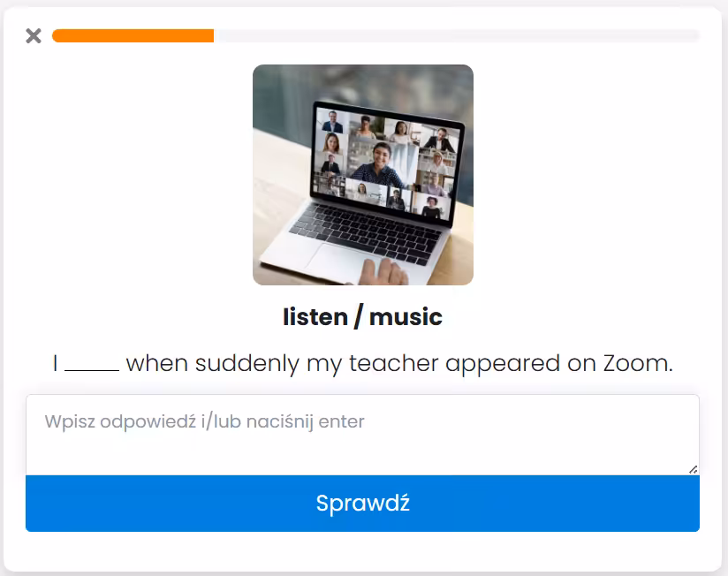Screen dimensions: 728x576
Task: Click the pronoun "I" starting the sentence
Action: tap(56, 363)
